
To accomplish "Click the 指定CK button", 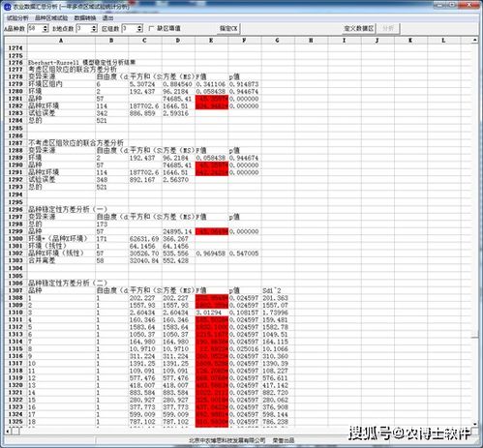I will (x=228, y=28).
